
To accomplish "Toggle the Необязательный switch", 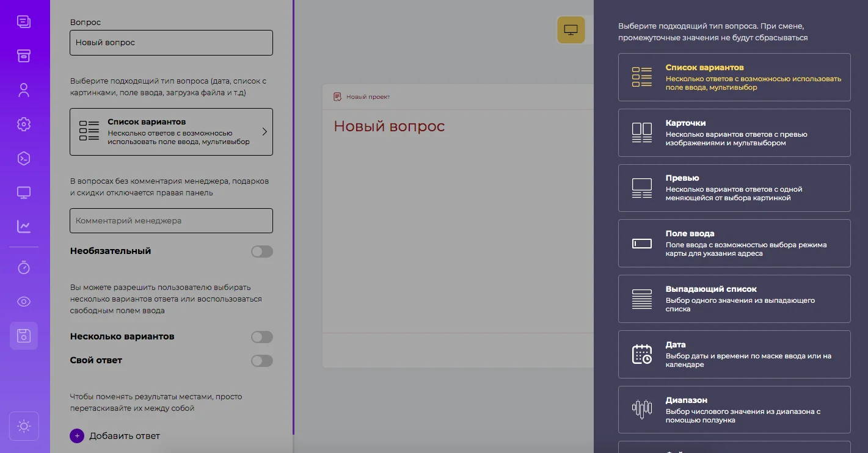I will pyautogui.click(x=262, y=252).
